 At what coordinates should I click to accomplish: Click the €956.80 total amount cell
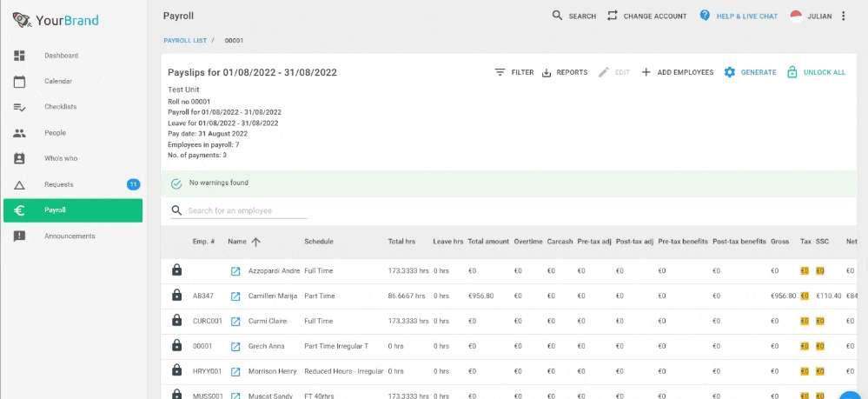(x=481, y=296)
